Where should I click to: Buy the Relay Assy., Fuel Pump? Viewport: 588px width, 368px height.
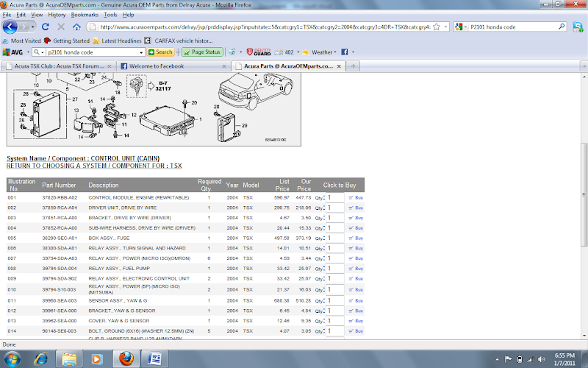point(356,269)
